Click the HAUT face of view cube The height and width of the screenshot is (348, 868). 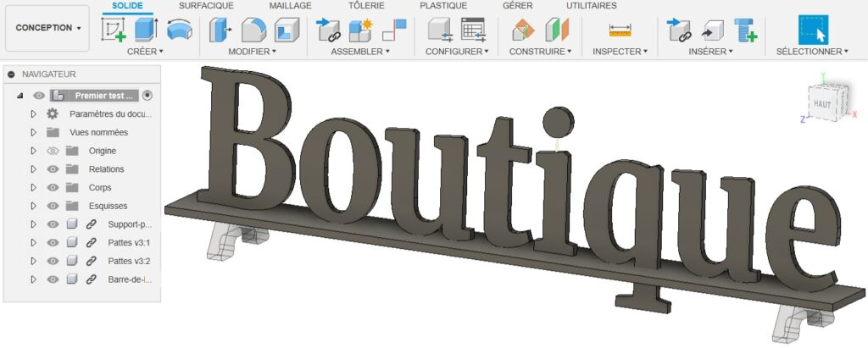click(x=821, y=102)
